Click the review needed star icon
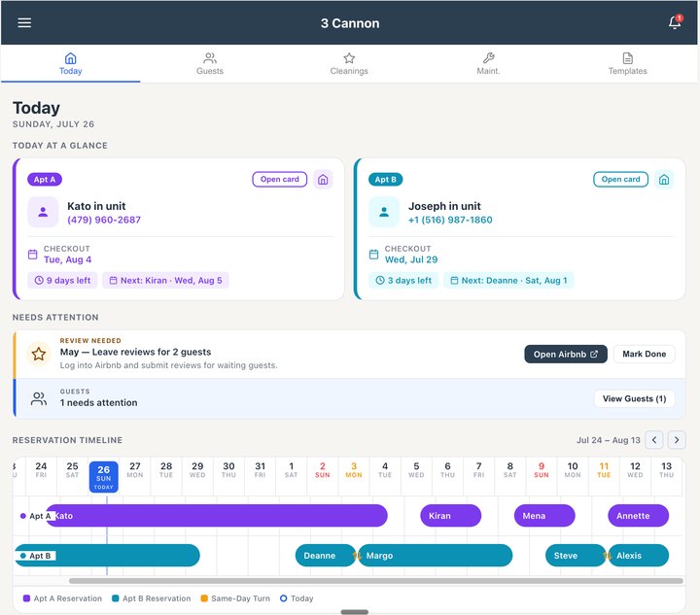 [x=39, y=354]
